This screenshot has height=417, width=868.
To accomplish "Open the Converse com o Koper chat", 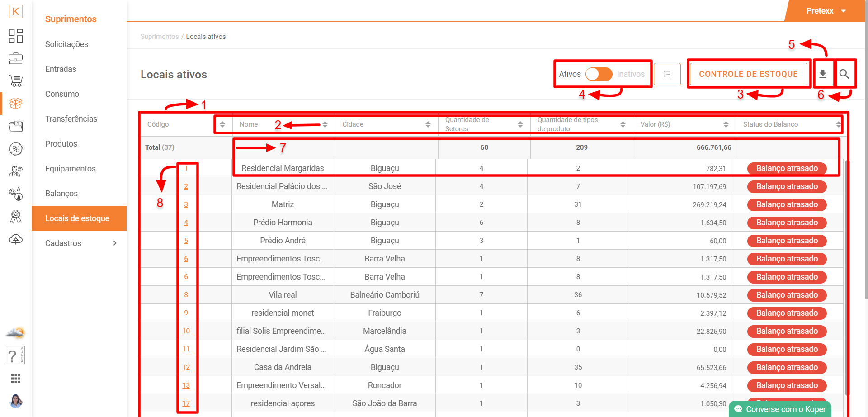I will 780,409.
